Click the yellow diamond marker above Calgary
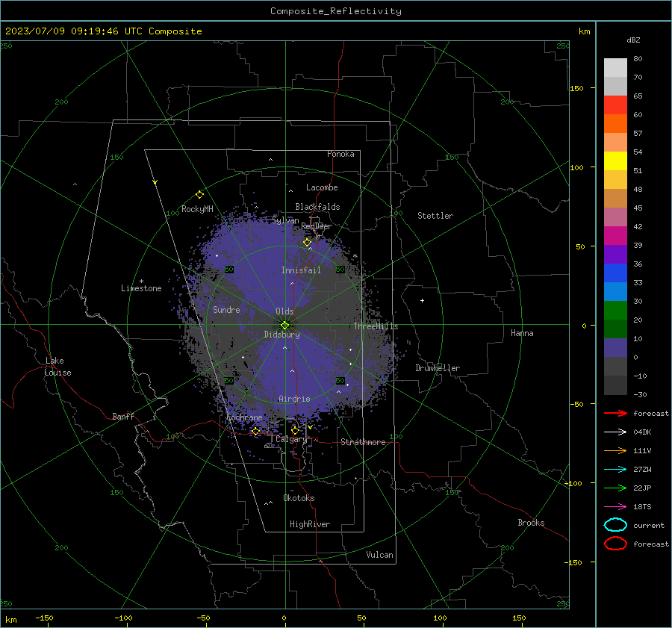The height and width of the screenshot is (628, 672). [x=295, y=430]
